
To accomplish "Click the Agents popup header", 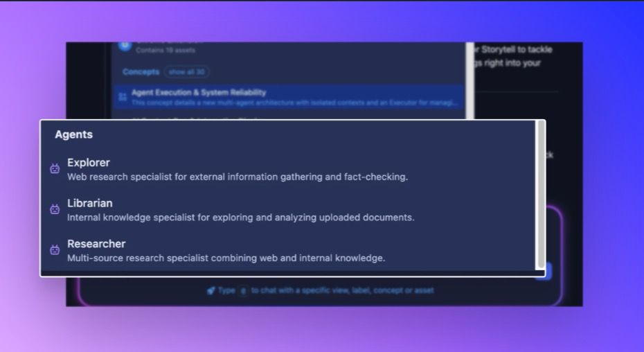I will point(74,134).
